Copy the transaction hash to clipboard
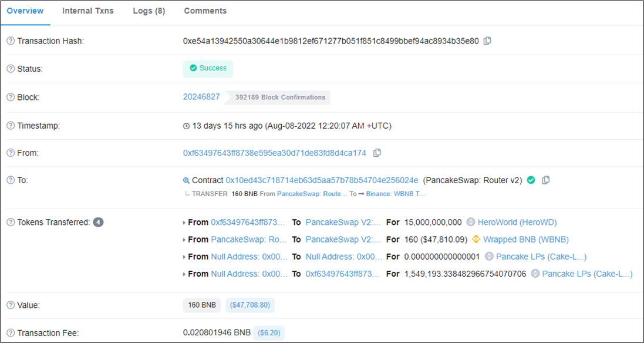The height and width of the screenshot is (343, 644). click(487, 41)
